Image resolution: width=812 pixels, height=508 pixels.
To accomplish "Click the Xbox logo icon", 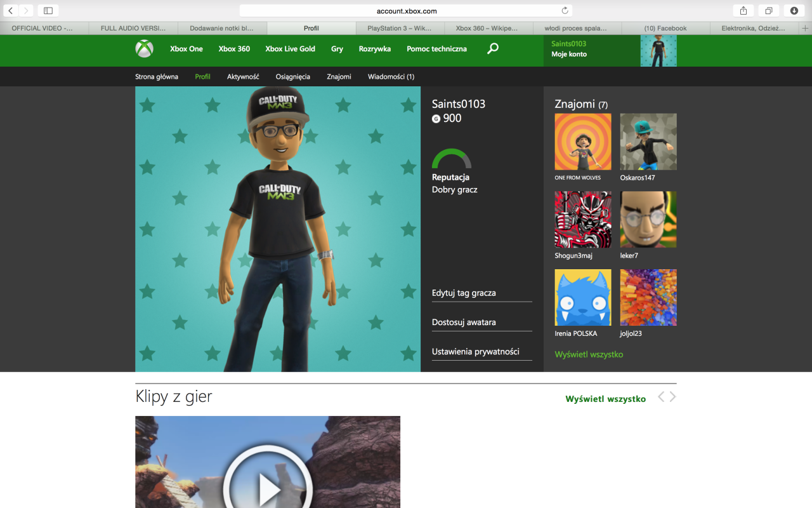I will pyautogui.click(x=144, y=49).
